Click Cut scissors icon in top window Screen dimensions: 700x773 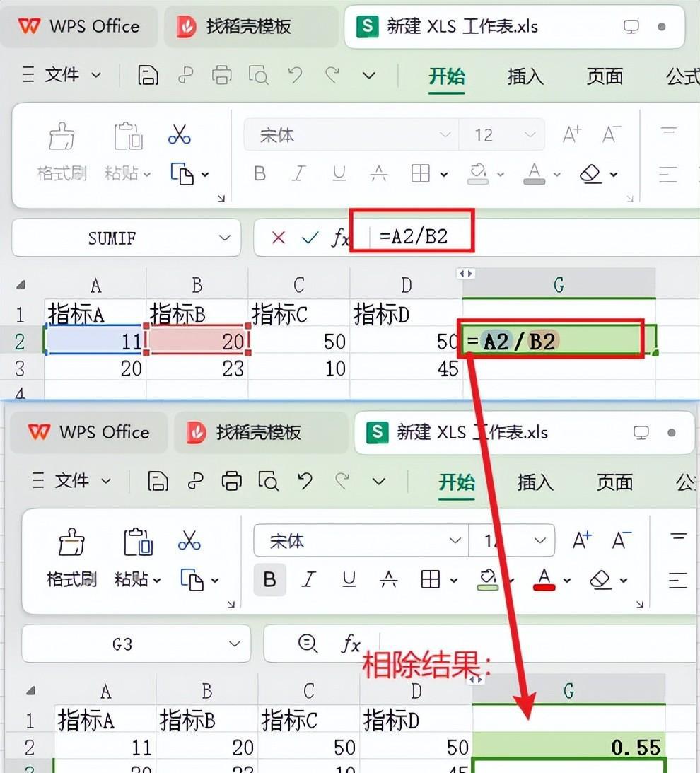click(180, 134)
